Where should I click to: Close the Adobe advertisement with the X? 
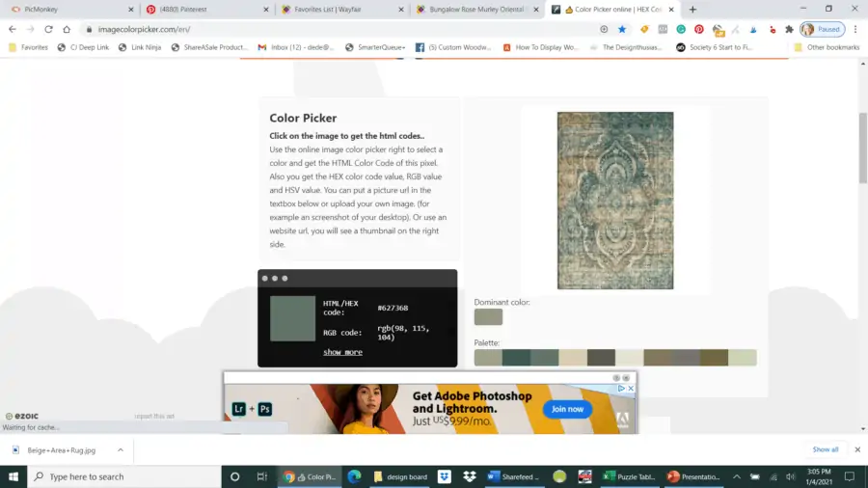pos(632,389)
